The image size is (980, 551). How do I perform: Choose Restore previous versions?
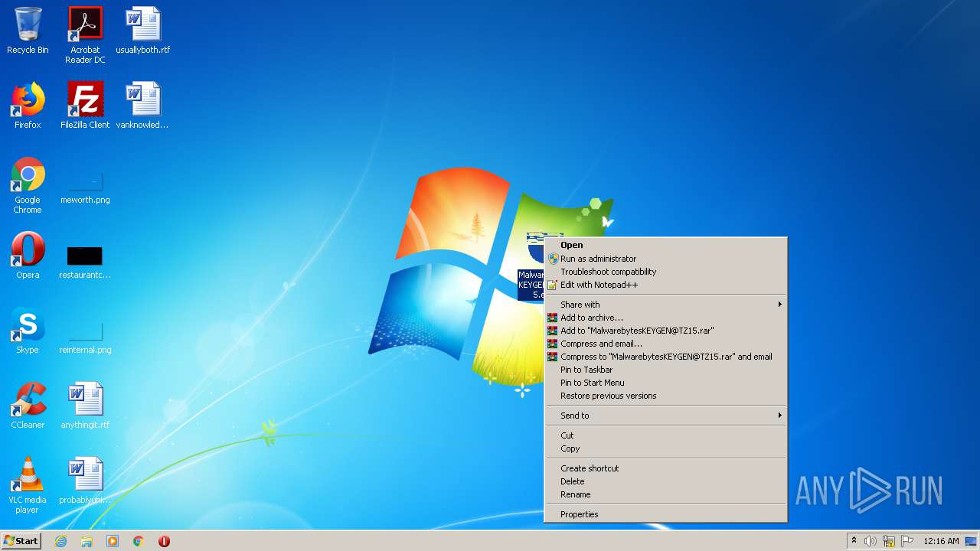pos(665,396)
